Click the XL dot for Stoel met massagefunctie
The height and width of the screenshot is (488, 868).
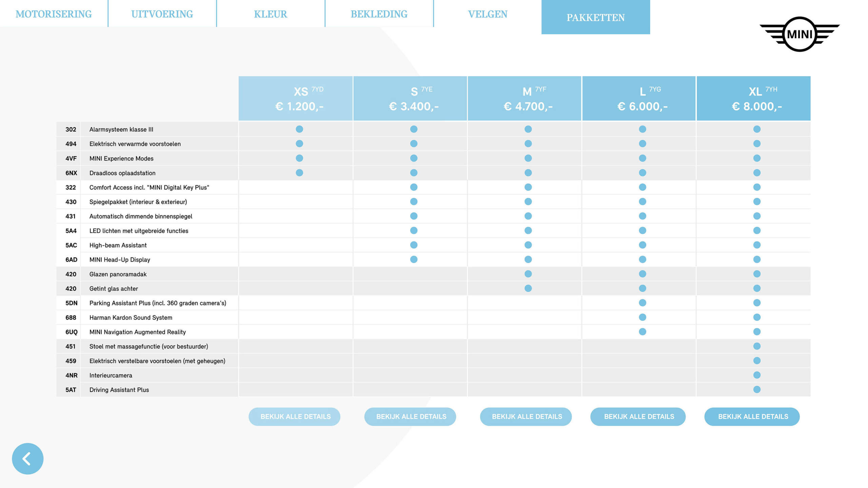click(757, 346)
